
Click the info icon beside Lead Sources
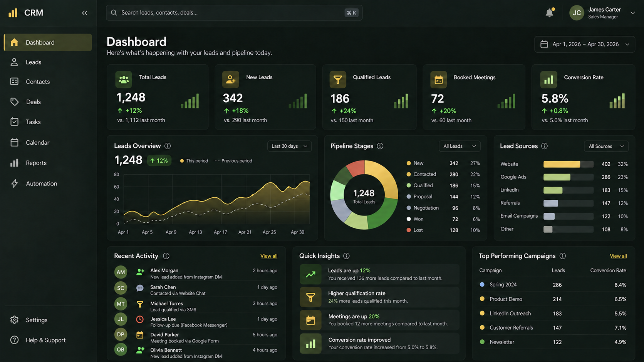pyautogui.click(x=544, y=146)
